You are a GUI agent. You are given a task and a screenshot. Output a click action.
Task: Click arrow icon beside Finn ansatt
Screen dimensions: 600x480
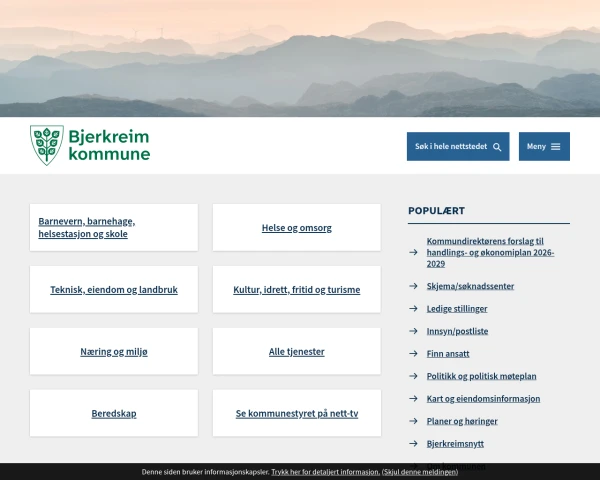pyautogui.click(x=413, y=354)
